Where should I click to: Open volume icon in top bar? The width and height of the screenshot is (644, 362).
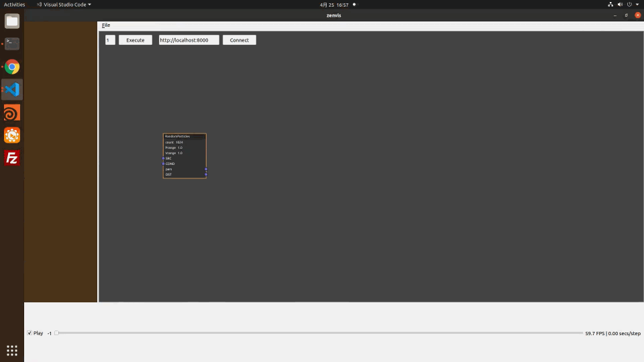[x=620, y=5]
